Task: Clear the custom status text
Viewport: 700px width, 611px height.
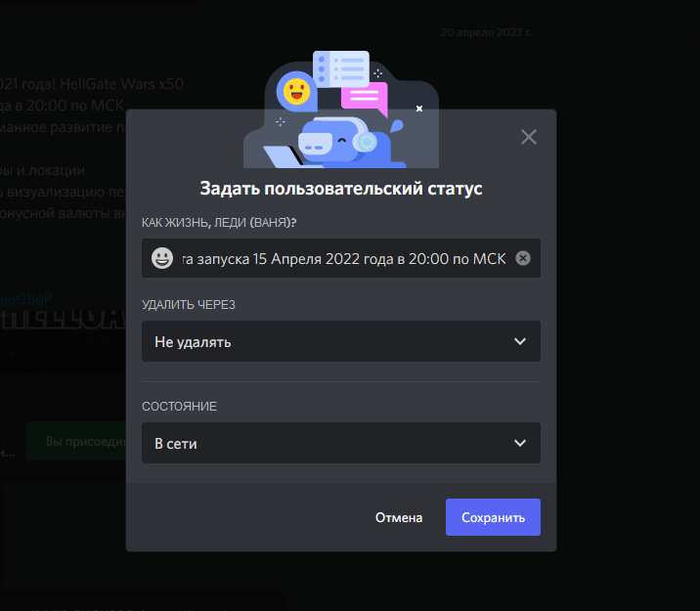Action: 523,258
